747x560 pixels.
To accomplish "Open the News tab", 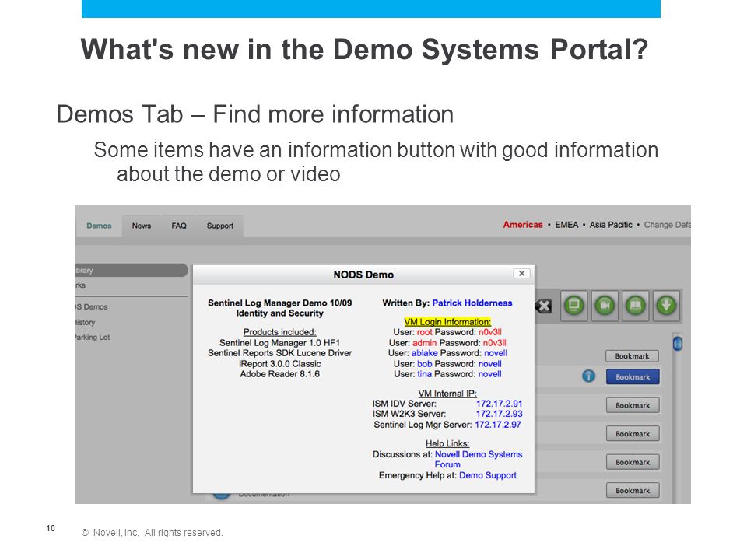I will [142, 226].
